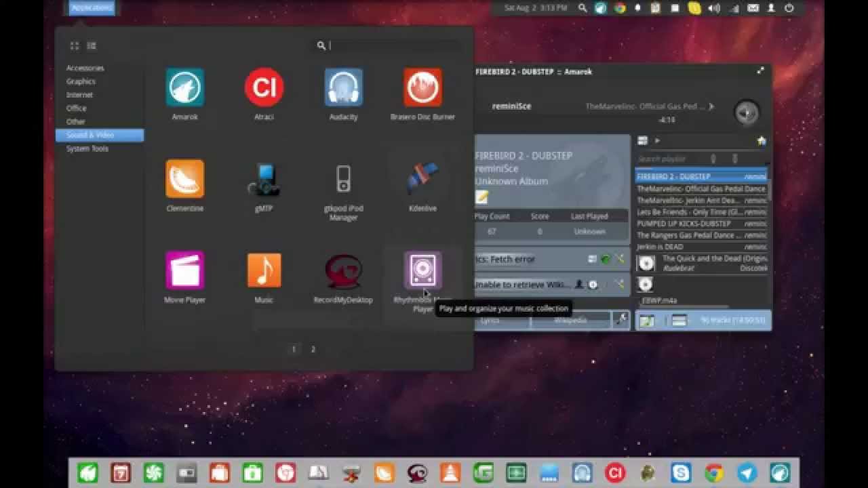Click the application search field
The height and width of the screenshot is (488, 868).
(x=387, y=45)
